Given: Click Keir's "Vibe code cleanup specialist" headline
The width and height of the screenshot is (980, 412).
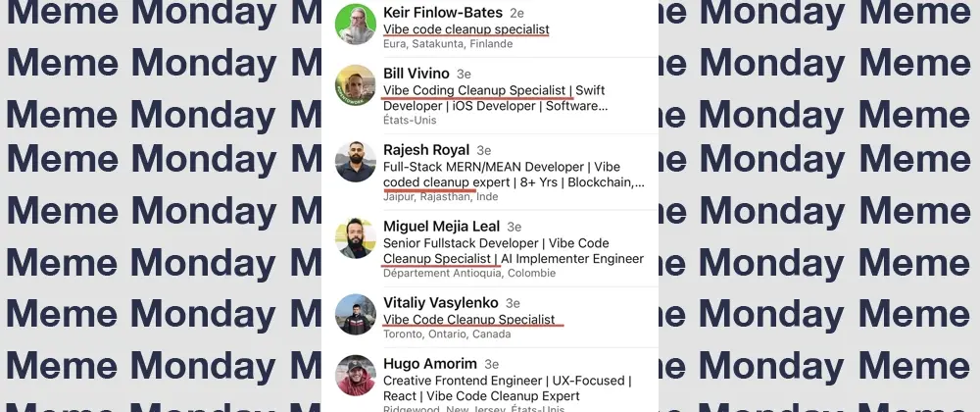Looking at the screenshot, I should (x=465, y=29).
